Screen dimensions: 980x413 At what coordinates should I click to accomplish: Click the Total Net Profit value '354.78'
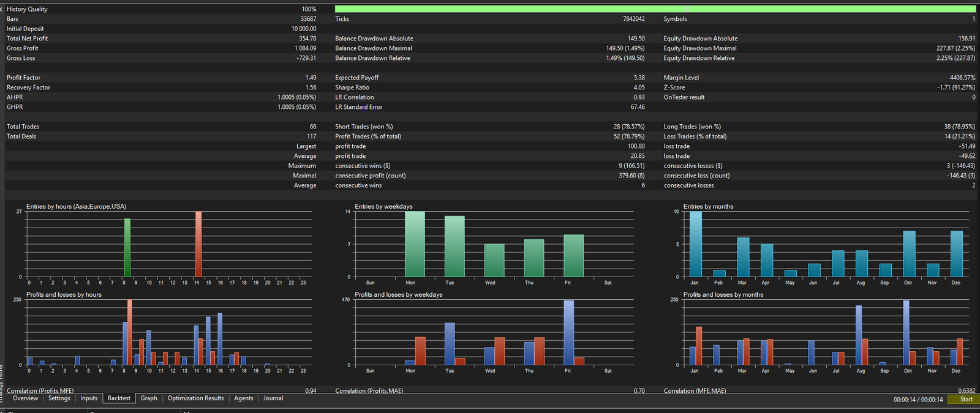pyautogui.click(x=307, y=39)
